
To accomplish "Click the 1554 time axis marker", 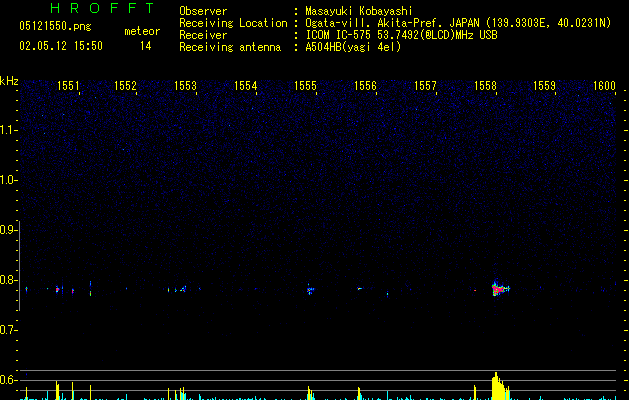I will click(246, 86).
